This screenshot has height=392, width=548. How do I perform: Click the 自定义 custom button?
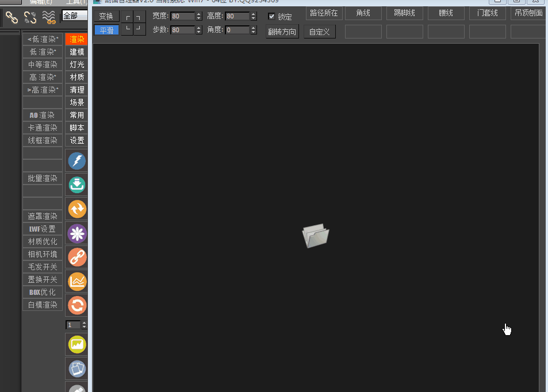click(x=320, y=32)
